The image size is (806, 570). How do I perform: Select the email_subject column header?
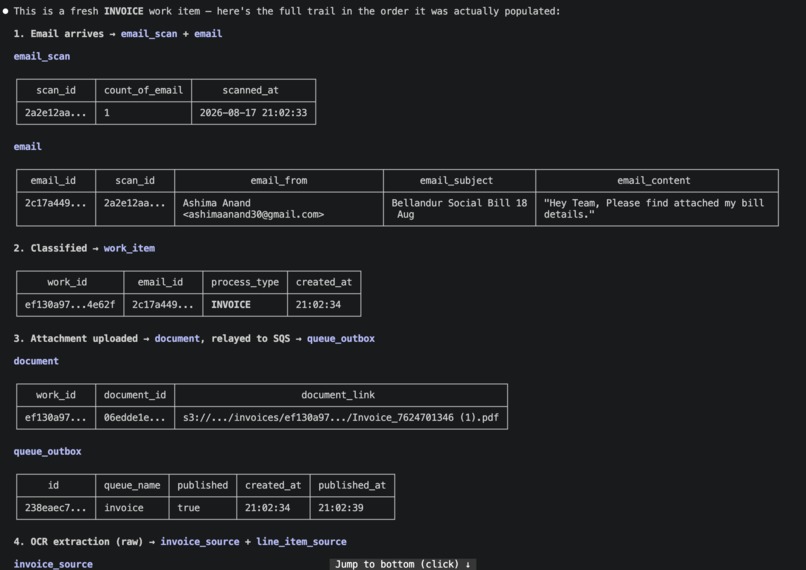click(460, 181)
